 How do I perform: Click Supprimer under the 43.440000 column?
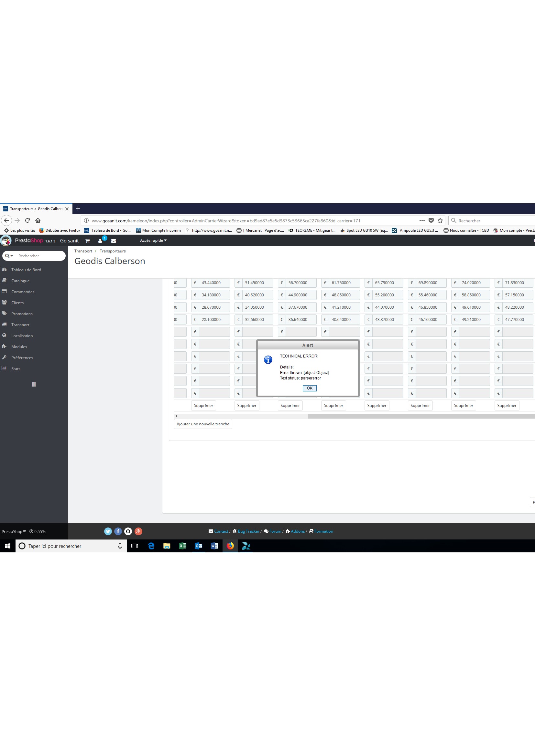(x=203, y=406)
